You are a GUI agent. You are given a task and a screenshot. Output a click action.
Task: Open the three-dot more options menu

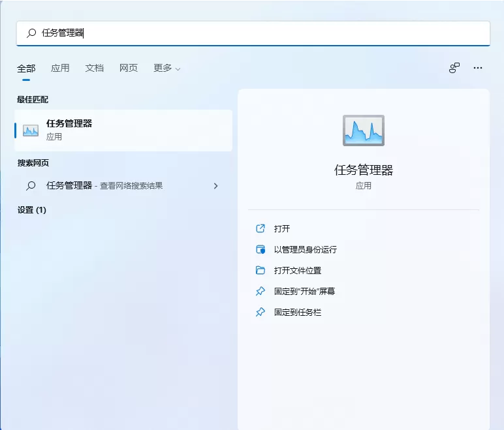point(478,68)
